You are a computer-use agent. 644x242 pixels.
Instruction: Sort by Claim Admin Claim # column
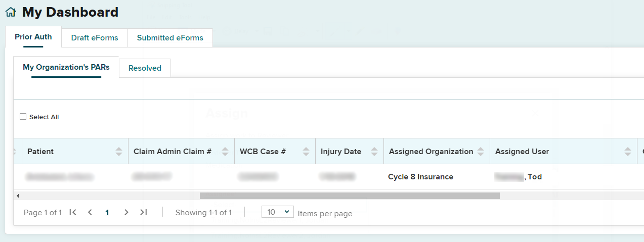pyautogui.click(x=225, y=152)
